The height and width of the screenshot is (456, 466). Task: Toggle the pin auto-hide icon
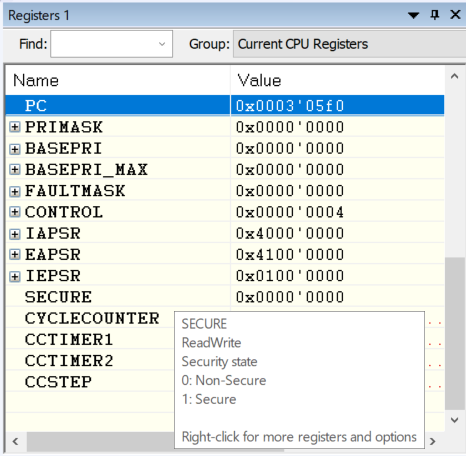click(435, 15)
